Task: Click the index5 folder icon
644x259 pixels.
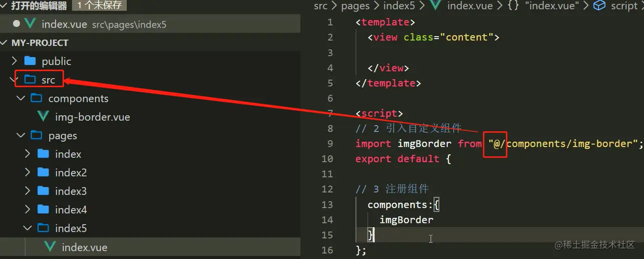Action: [x=43, y=228]
